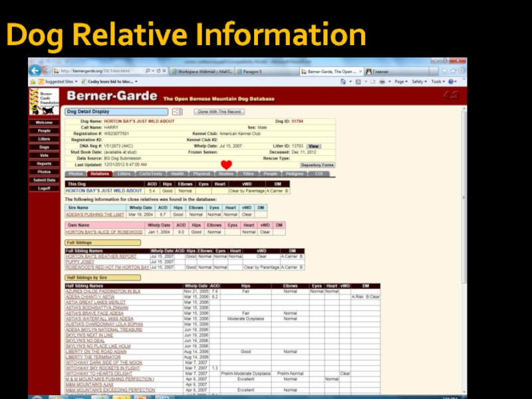
Task: Open the Titles tab
Action: click(x=248, y=174)
